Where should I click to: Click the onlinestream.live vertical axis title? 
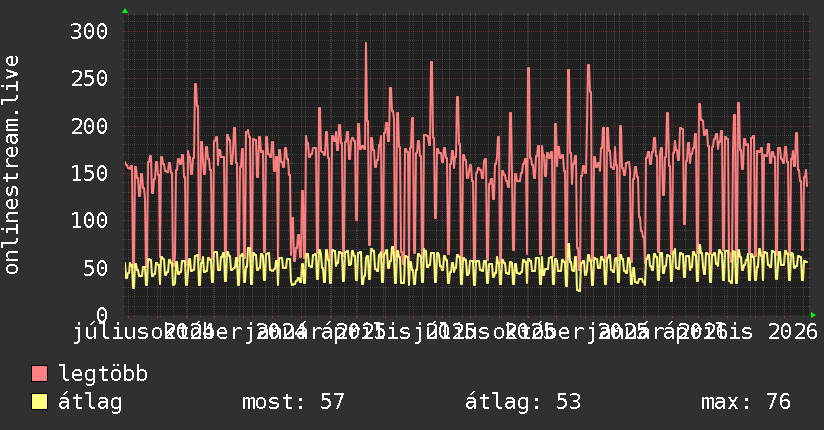[11, 165]
